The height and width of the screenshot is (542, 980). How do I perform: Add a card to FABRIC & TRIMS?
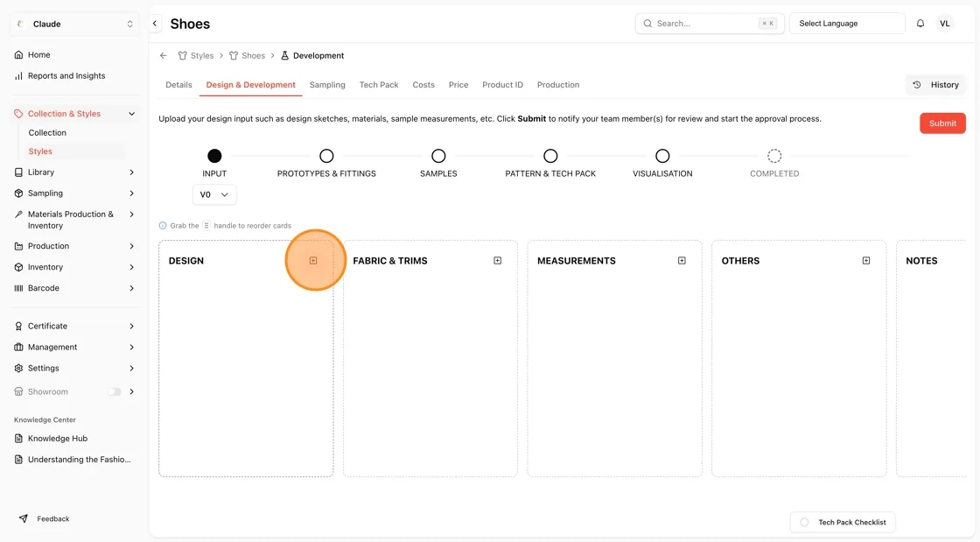coord(498,261)
